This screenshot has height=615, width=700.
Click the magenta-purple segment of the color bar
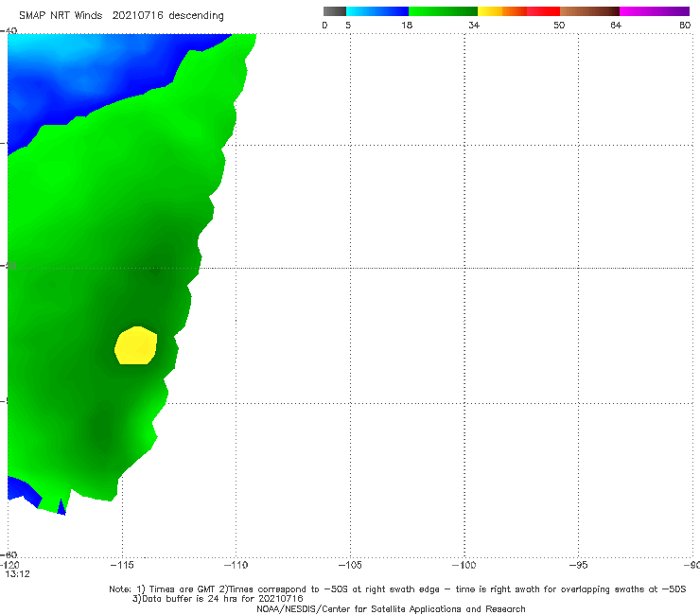[x=655, y=11]
